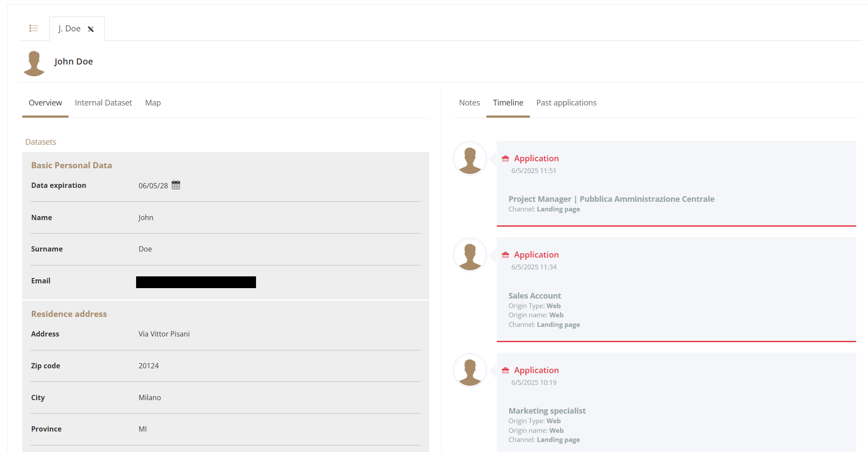Click the John Doe profile avatar
868x452 pixels.
(34, 64)
